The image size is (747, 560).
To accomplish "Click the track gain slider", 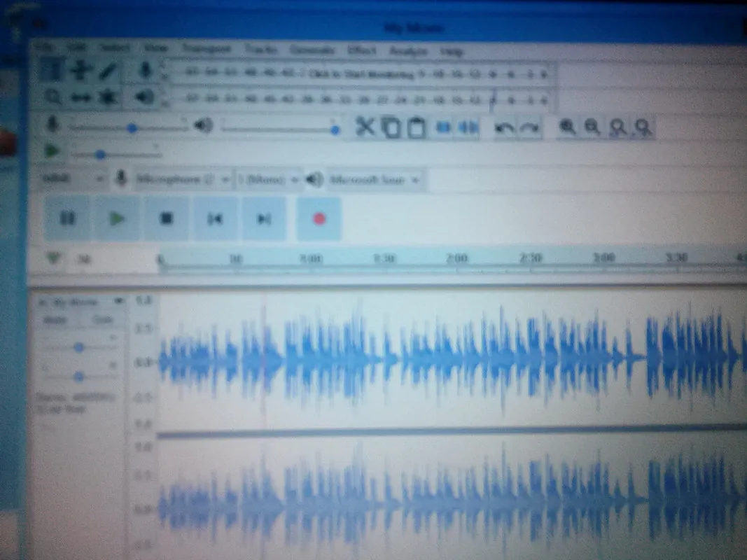I will 79,348.
